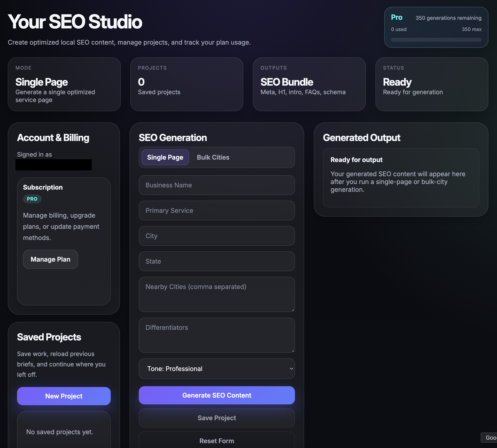Viewport: 497px width, 448px height.
Task: Click the Ready status card
Action: coord(432,84)
